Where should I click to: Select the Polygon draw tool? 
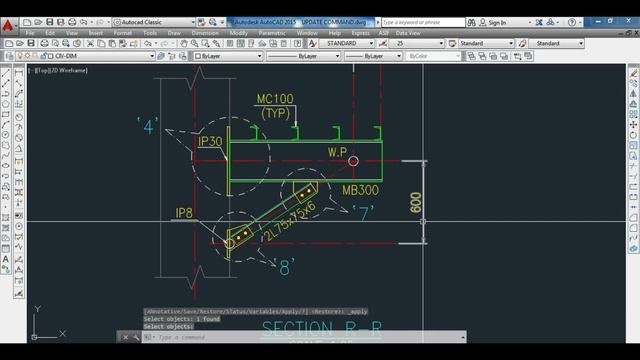6,104
